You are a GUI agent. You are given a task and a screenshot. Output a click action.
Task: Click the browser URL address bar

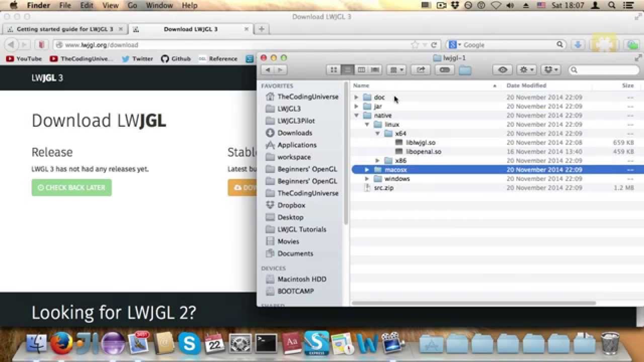pos(231,45)
